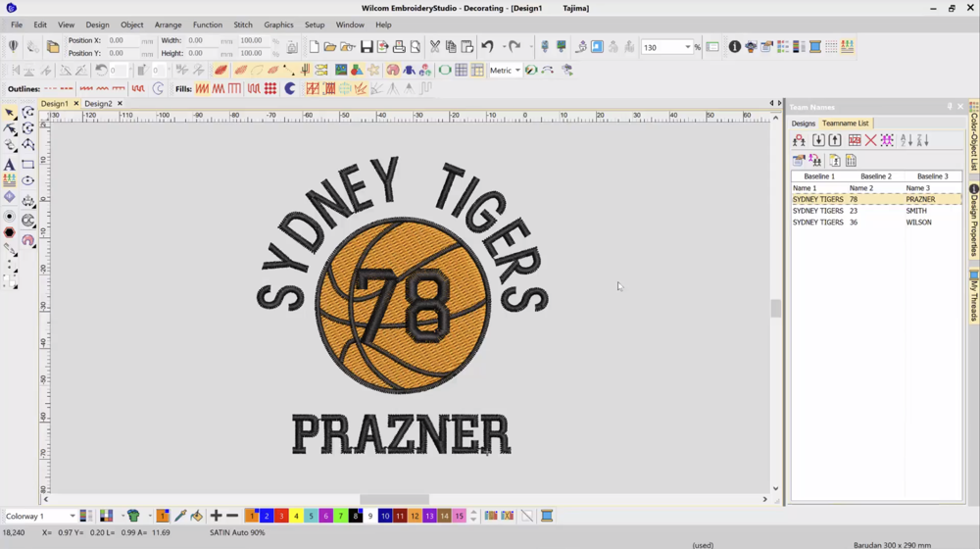The image size is (980, 549).
Task: Click the Design Information icon
Action: click(x=734, y=47)
